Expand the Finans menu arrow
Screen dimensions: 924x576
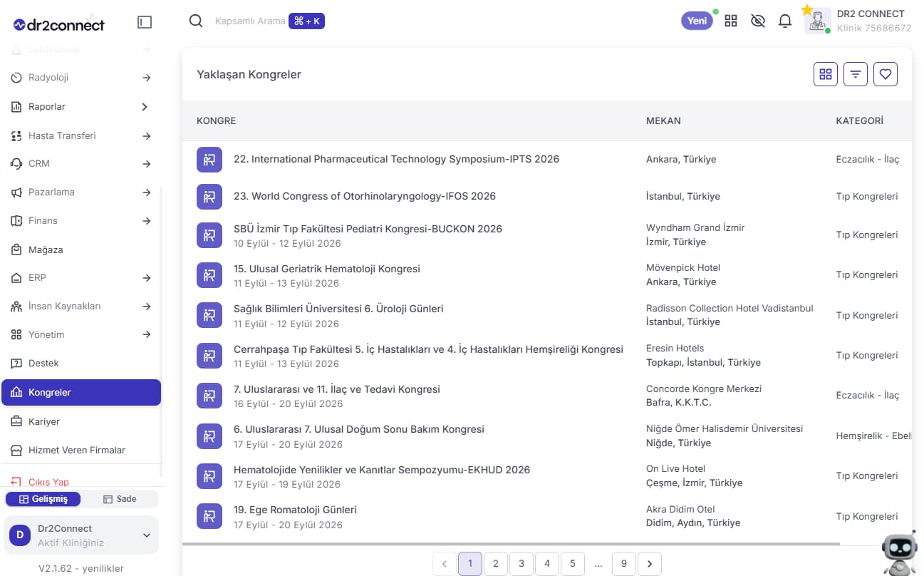click(146, 221)
